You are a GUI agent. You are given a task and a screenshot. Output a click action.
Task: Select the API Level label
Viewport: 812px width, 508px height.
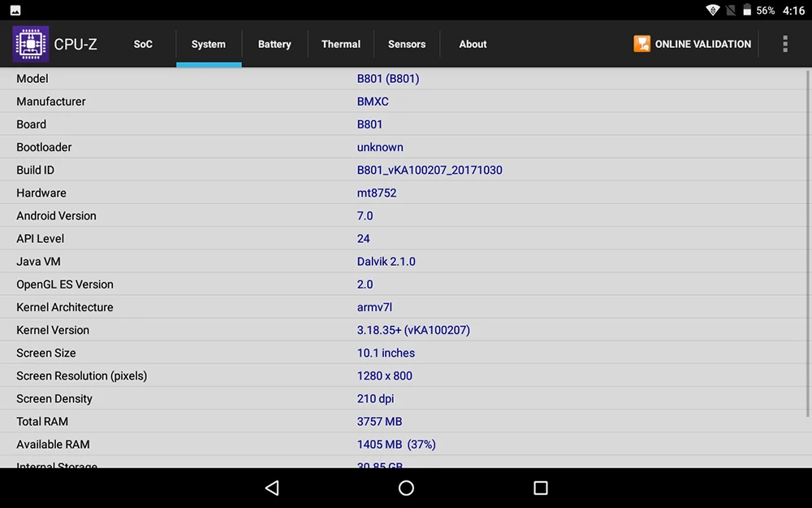pos(40,238)
